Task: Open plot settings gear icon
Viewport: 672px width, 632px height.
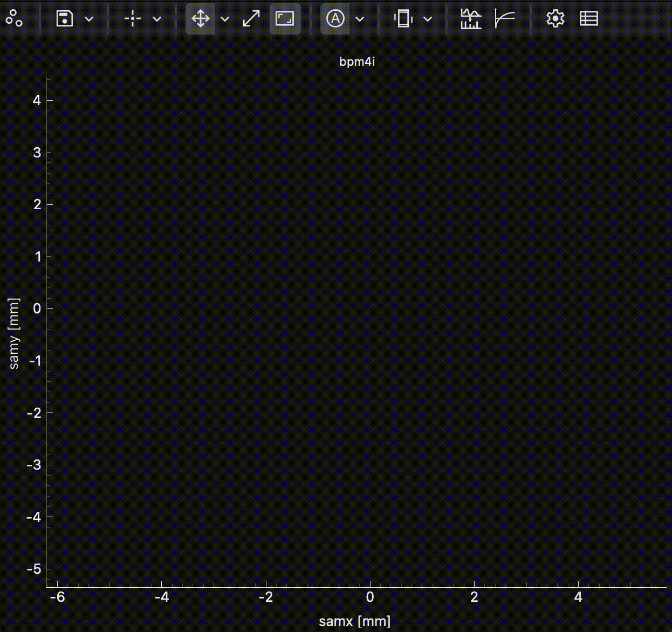Action: pos(555,19)
